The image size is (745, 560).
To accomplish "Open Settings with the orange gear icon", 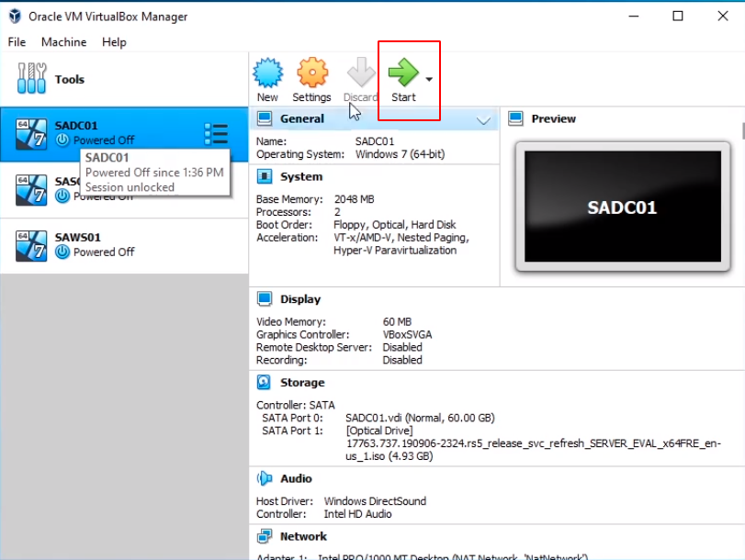I will click(311, 73).
